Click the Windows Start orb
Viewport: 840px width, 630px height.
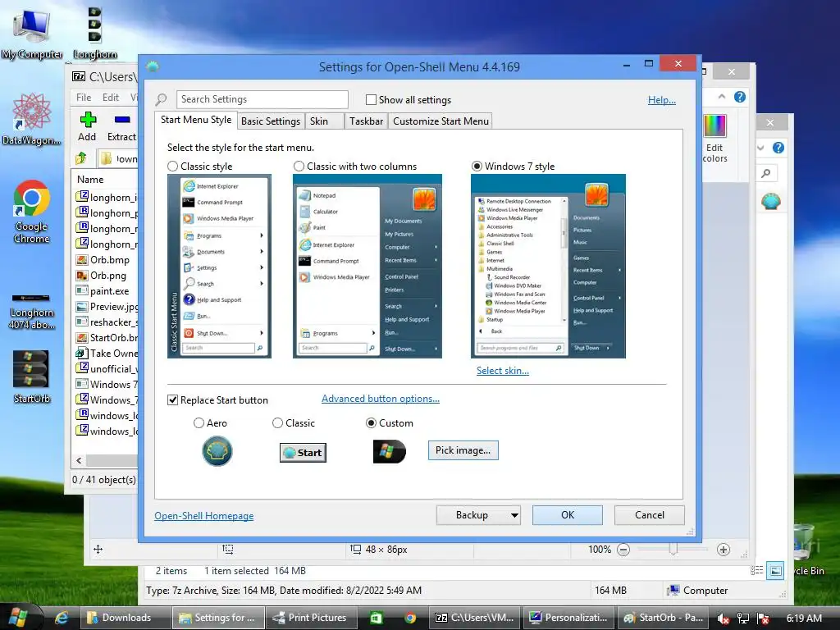point(18,618)
